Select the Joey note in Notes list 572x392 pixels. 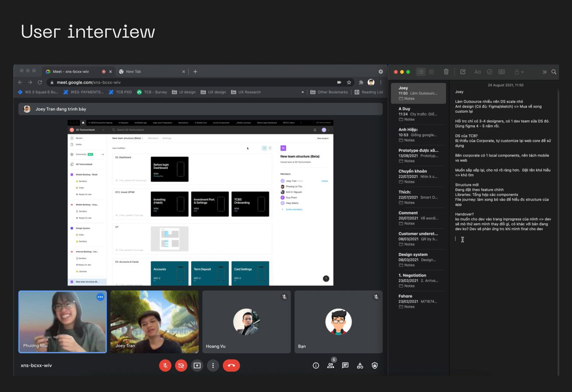point(418,93)
